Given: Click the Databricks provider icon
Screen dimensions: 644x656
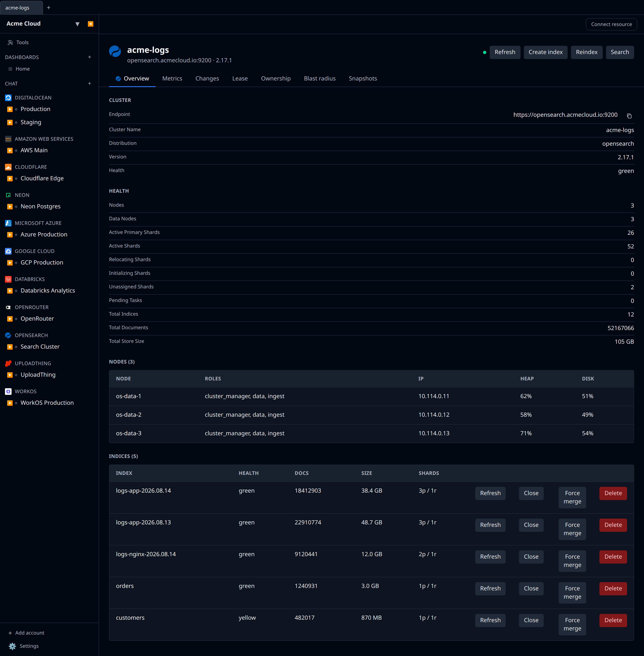Looking at the screenshot, I should (x=8, y=279).
